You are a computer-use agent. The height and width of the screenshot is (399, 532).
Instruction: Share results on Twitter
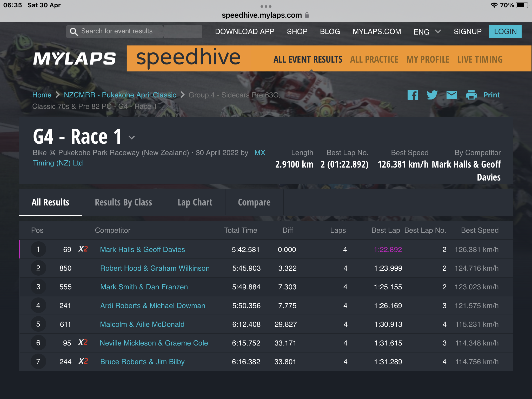pos(432,95)
